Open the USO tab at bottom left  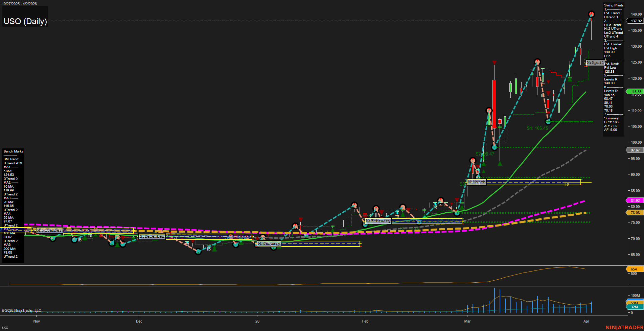pyautogui.click(x=5, y=328)
